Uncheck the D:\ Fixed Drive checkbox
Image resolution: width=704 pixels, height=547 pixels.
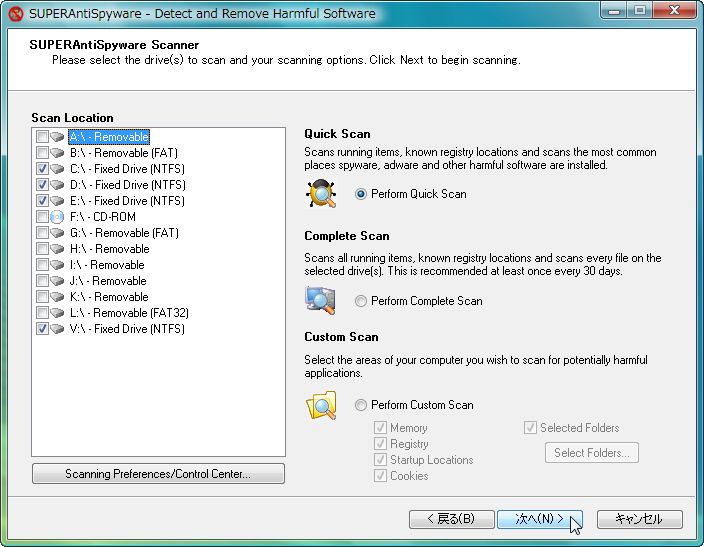click(x=42, y=185)
